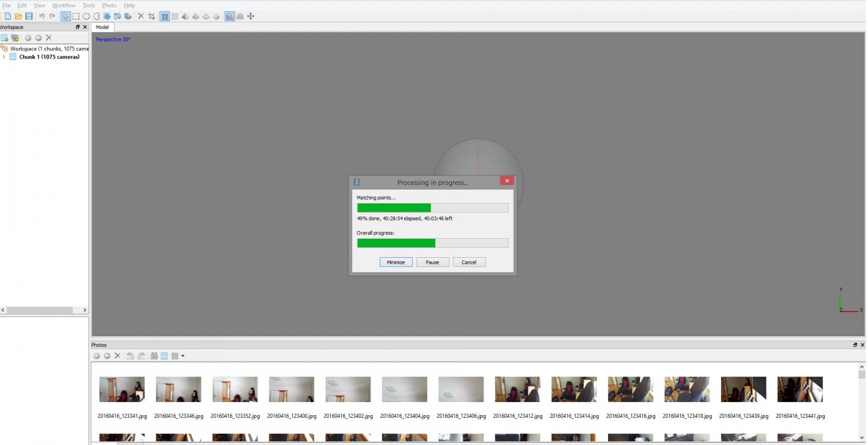Select the Rotate Object tool
The width and height of the screenshot is (868, 445).
pyautogui.click(x=128, y=16)
